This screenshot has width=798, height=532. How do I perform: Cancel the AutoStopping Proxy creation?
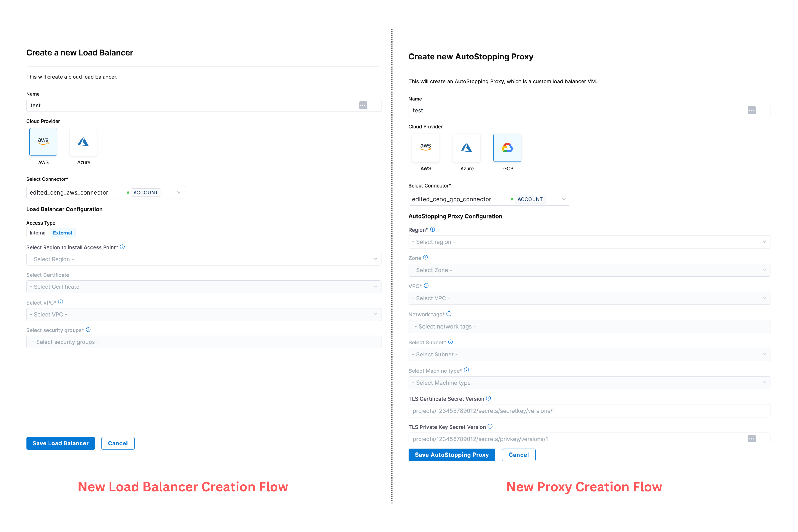(x=518, y=455)
